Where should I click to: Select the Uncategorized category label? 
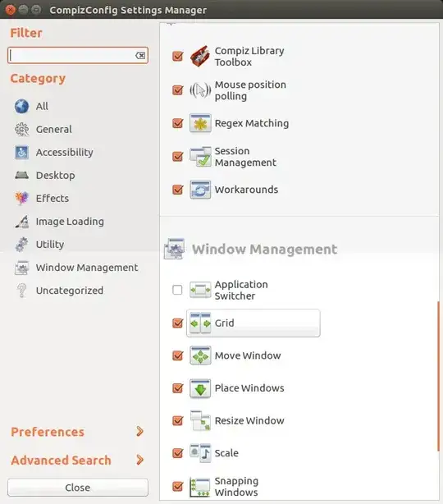[x=70, y=291]
